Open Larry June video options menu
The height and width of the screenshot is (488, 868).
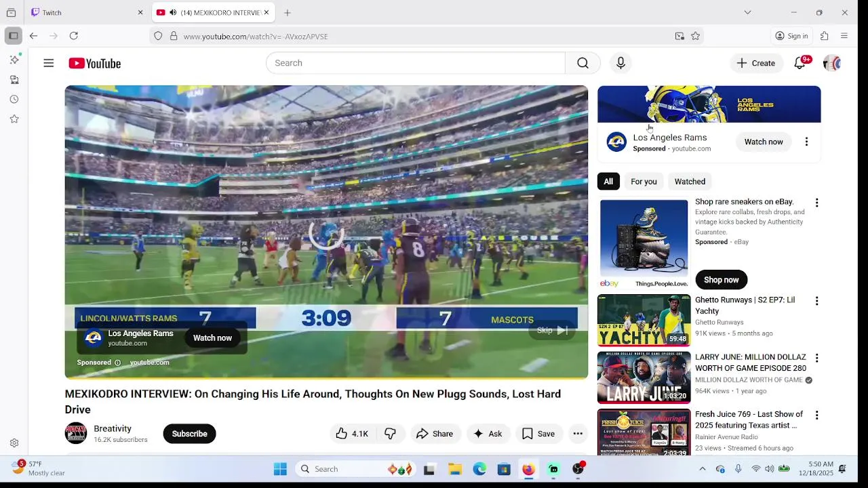click(x=816, y=358)
